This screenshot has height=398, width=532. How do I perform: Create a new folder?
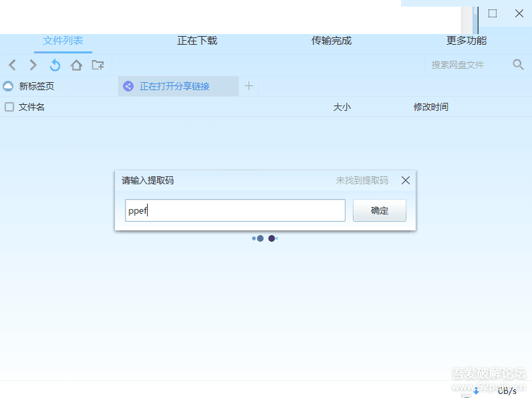tap(98, 65)
